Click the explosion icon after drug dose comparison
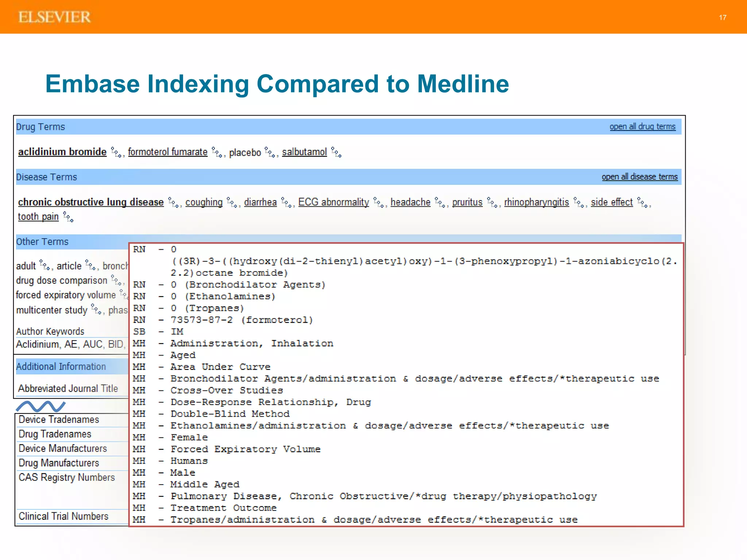The width and height of the screenshot is (747, 560). (x=116, y=280)
